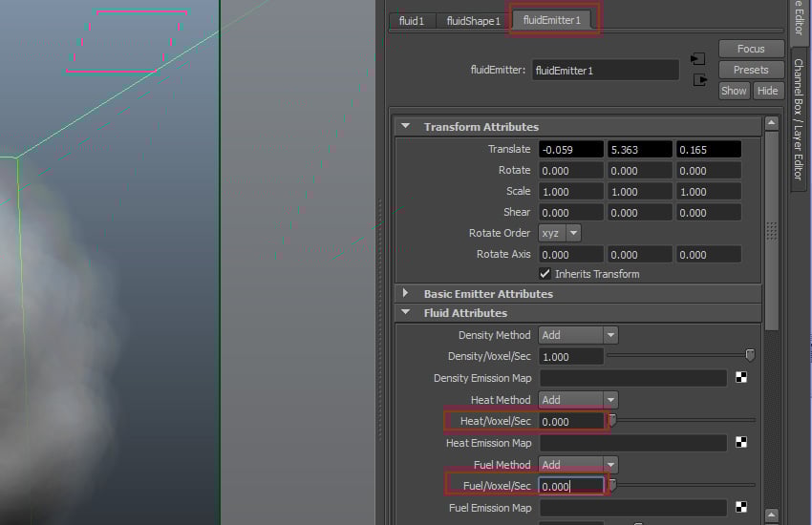Click the Shear X field

coord(571,213)
